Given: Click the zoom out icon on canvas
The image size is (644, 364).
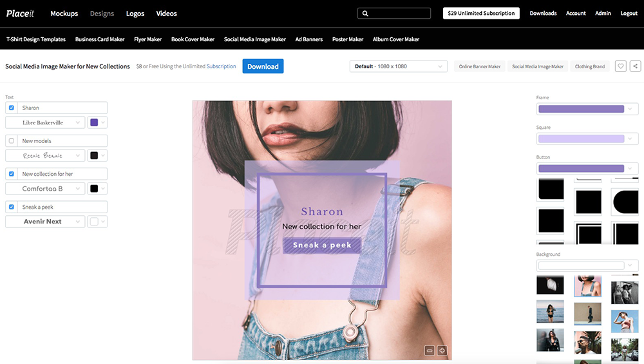Looking at the screenshot, I should tap(429, 350).
